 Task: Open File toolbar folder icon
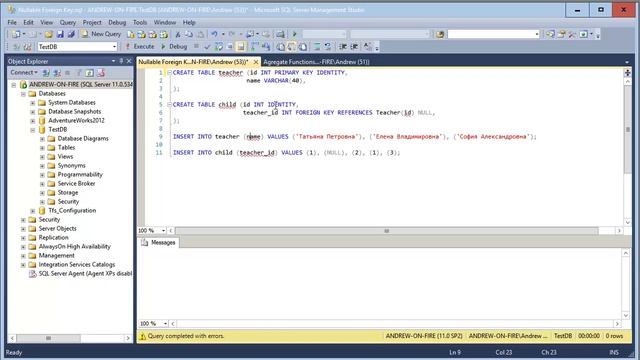(x=49, y=34)
